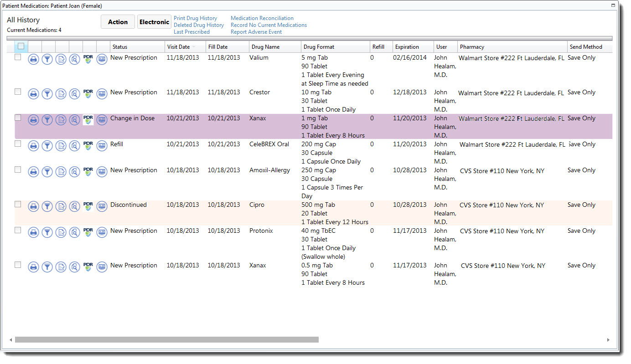Click the Drug Format column header

(x=336, y=47)
